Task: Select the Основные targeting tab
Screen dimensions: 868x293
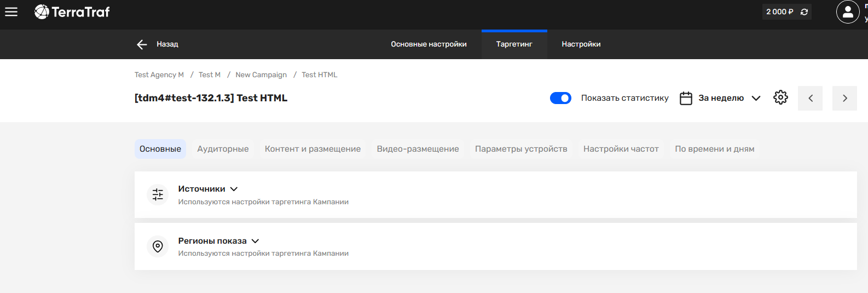Action: click(x=160, y=149)
